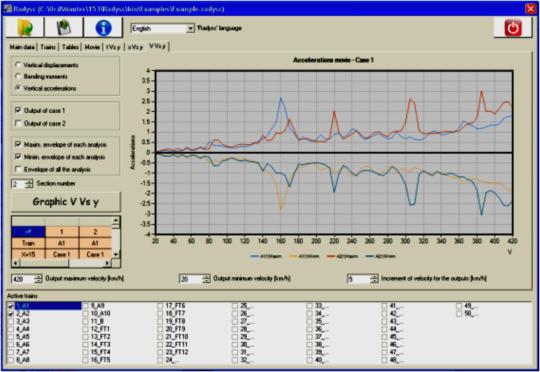540x372 pixels.
Task: Click the table's horizontal scrollbar left arrow
Action: point(15,263)
